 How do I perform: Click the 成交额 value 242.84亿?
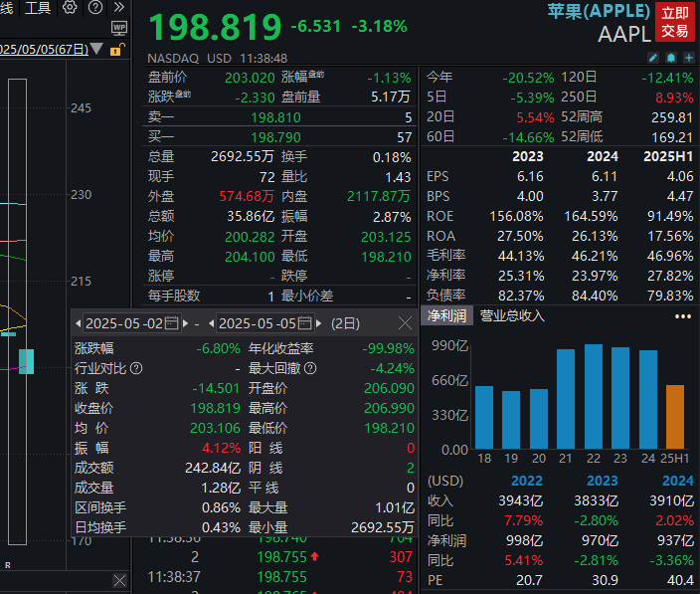[x=213, y=468]
